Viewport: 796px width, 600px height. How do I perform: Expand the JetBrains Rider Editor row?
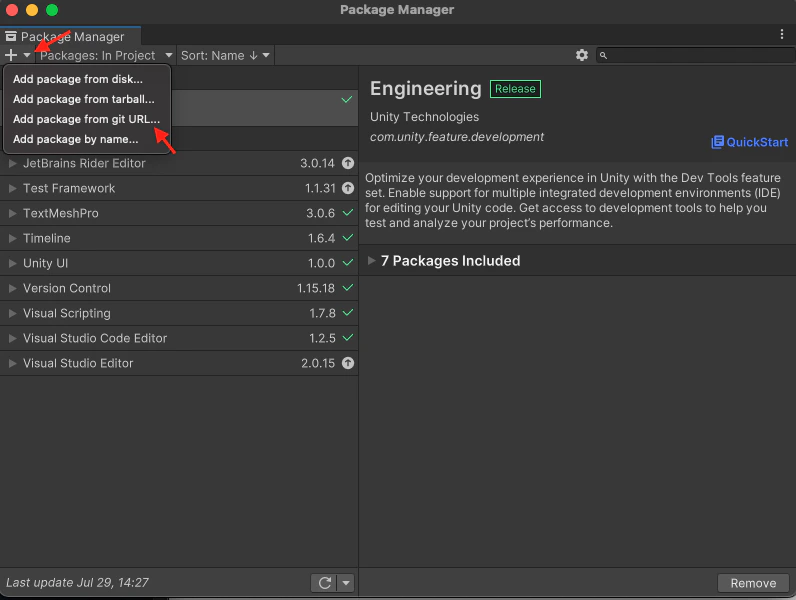(x=13, y=163)
